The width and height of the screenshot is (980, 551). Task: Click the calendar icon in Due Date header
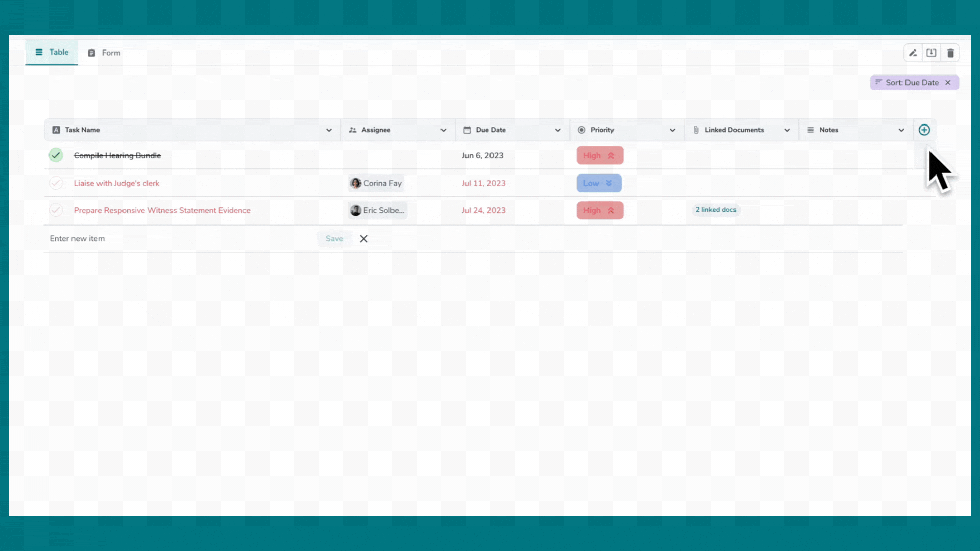point(468,130)
